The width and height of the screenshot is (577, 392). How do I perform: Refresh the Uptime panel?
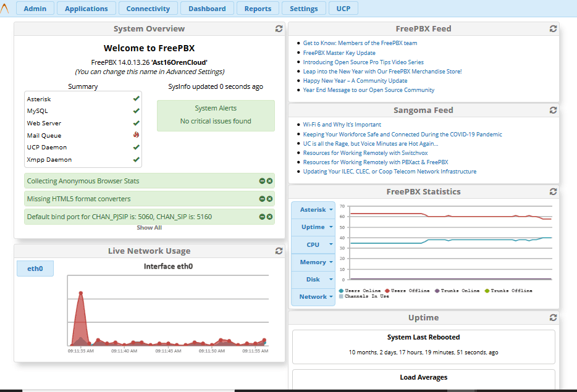point(553,317)
